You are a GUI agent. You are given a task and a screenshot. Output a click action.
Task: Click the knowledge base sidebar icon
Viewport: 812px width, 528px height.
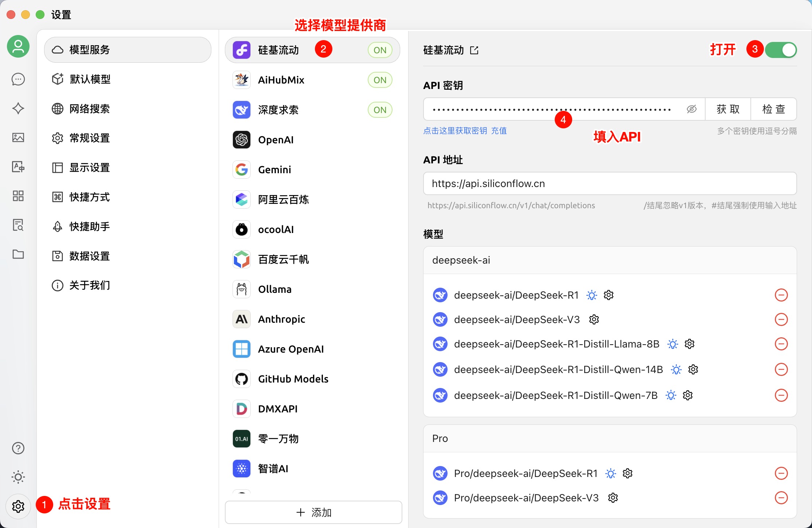(18, 225)
